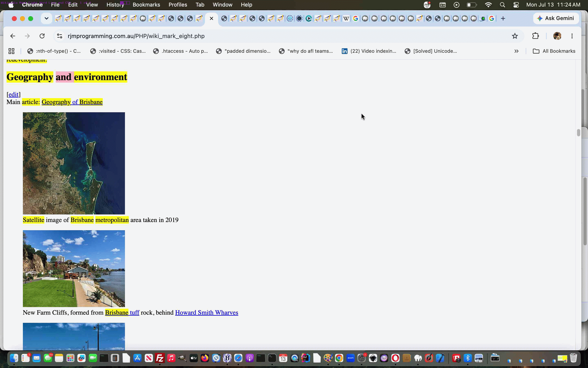Click the Ask Gemini button
Screen dimensions: 588x368
(x=556, y=18)
